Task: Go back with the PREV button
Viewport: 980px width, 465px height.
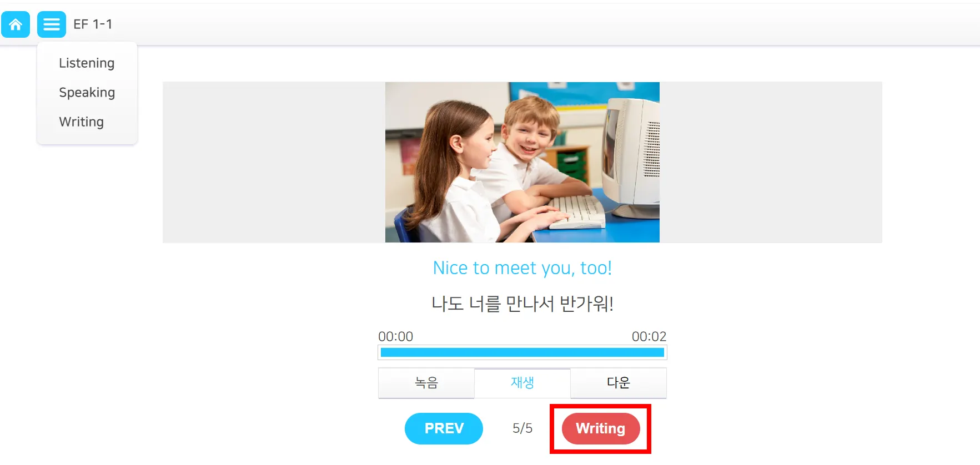Action: 444,428
